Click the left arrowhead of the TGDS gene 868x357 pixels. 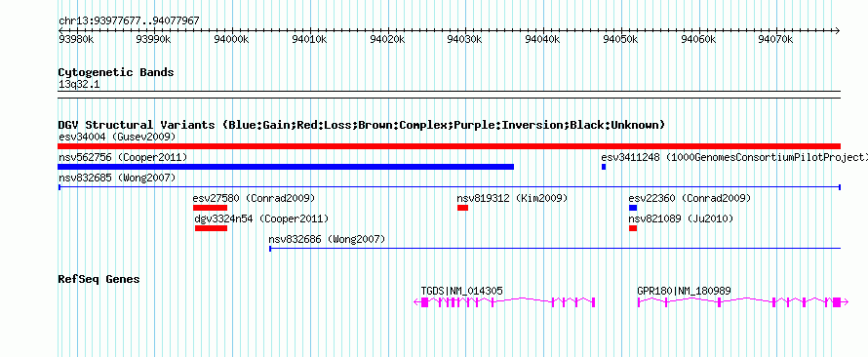pyautogui.click(x=416, y=302)
